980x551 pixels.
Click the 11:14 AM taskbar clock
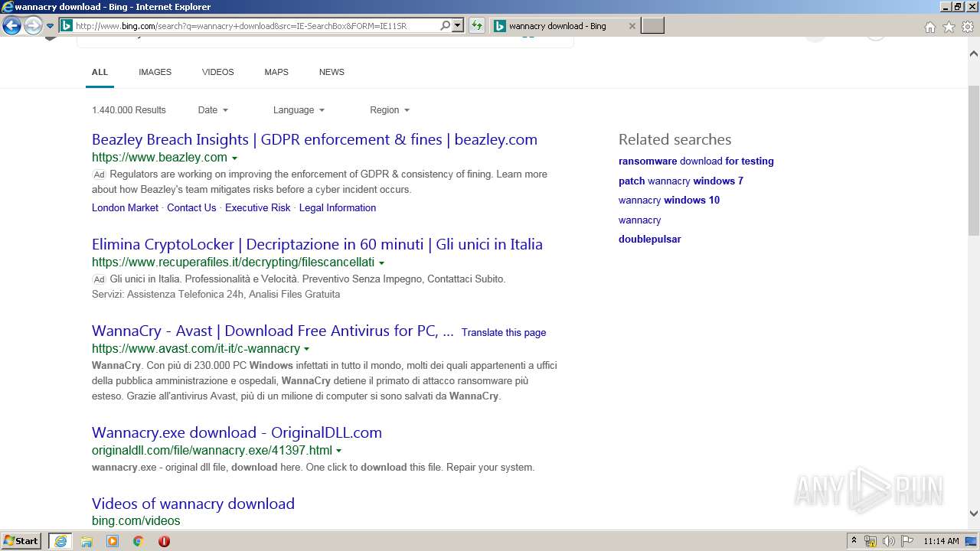click(941, 541)
